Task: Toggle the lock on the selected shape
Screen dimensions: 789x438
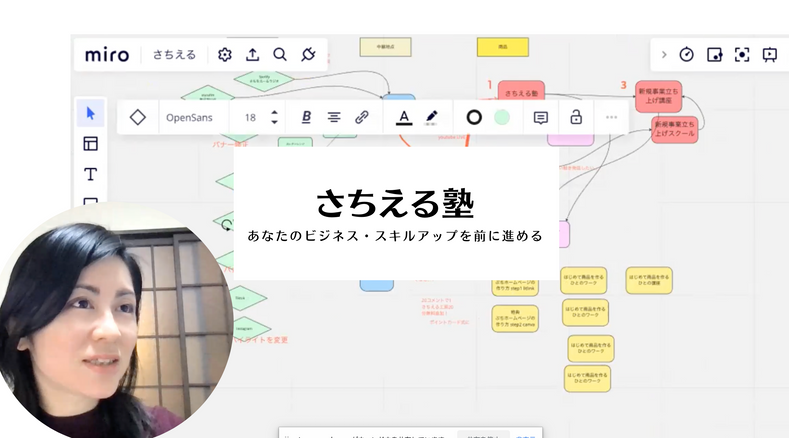Action: (576, 117)
